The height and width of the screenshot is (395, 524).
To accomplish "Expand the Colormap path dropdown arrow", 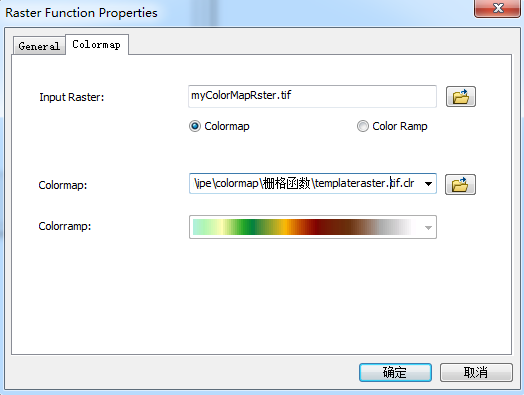I will (428, 183).
